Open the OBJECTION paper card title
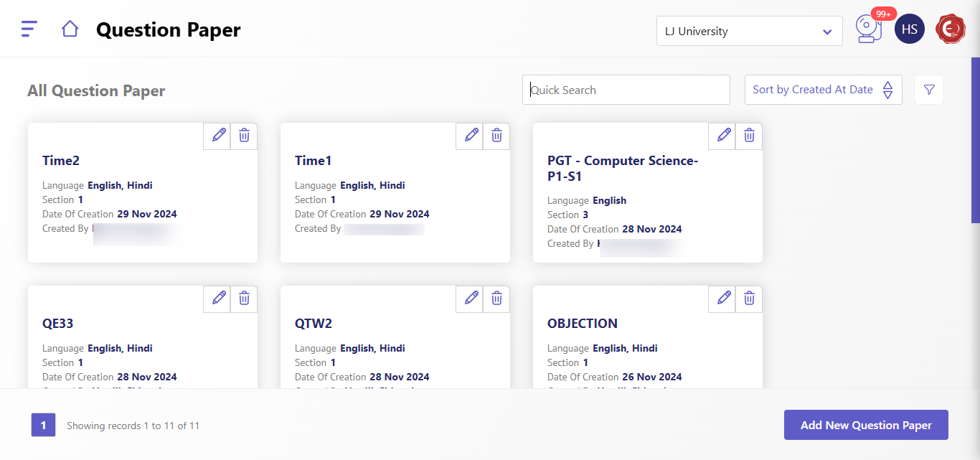 (x=582, y=324)
